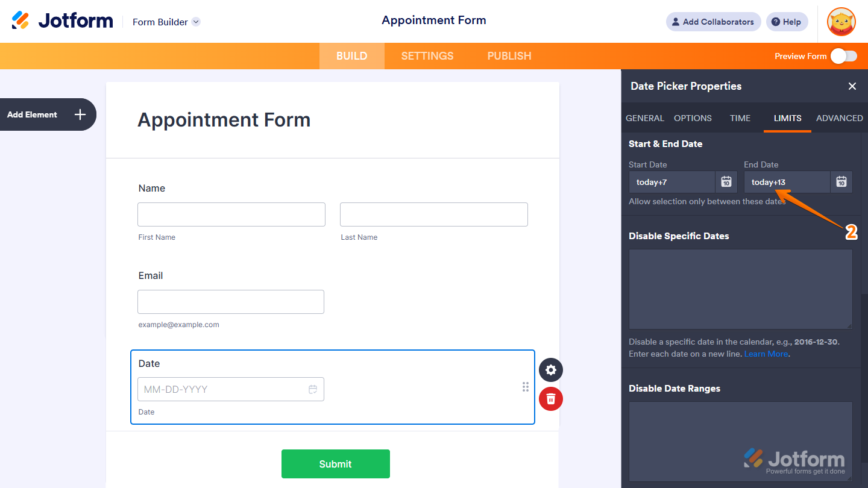Delete the Date field using trash icon
This screenshot has height=488, width=868.
click(x=550, y=399)
